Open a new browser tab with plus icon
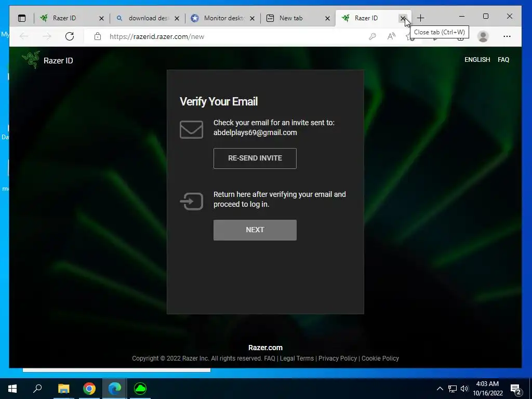 click(x=420, y=18)
